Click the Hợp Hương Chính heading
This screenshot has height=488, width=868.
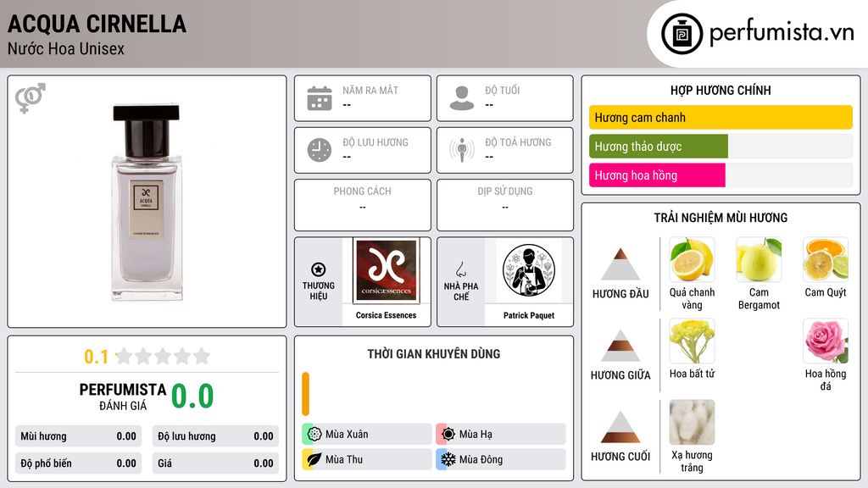(x=721, y=90)
